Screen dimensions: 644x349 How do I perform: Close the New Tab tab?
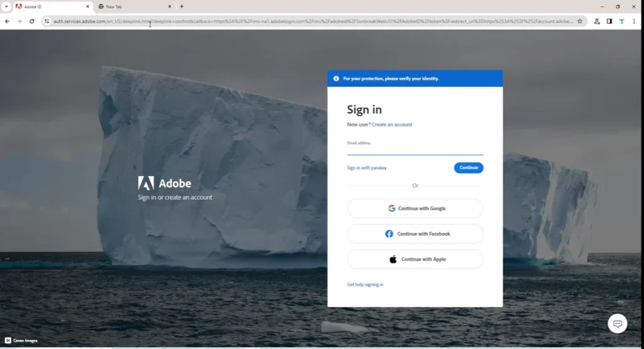170,6
